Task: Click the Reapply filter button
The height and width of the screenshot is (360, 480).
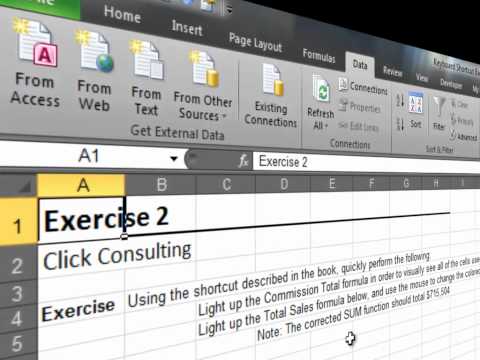Action: [462, 120]
